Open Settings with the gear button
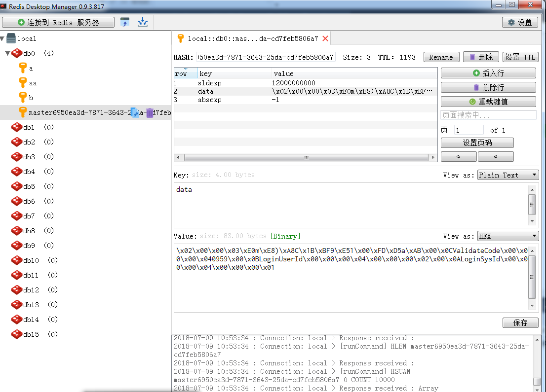 520,22
